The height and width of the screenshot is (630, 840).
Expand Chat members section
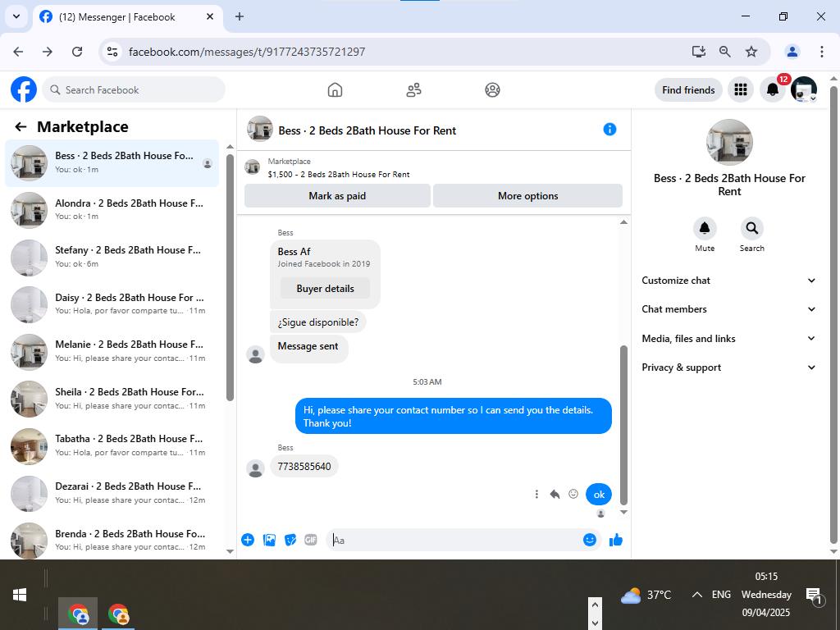728,309
